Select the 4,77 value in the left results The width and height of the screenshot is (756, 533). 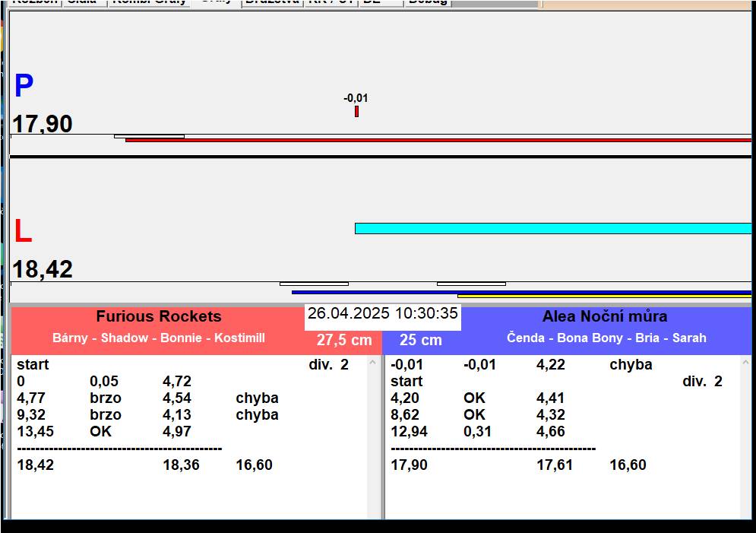(31, 398)
